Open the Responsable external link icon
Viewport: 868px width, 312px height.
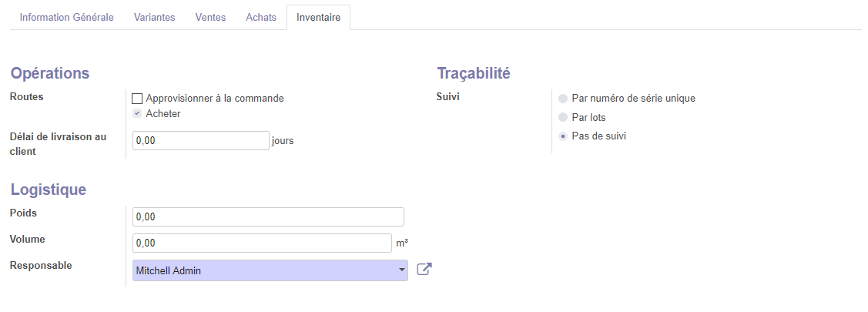click(424, 270)
